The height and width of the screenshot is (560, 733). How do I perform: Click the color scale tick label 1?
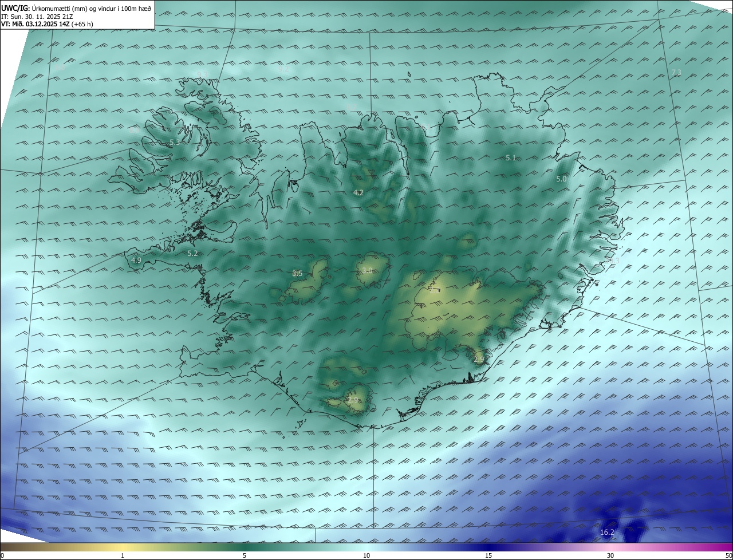pos(123,555)
